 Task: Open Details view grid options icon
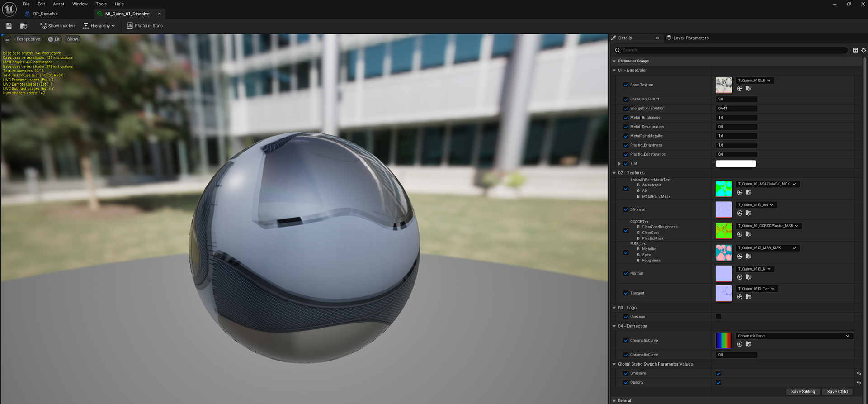(855, 50)
